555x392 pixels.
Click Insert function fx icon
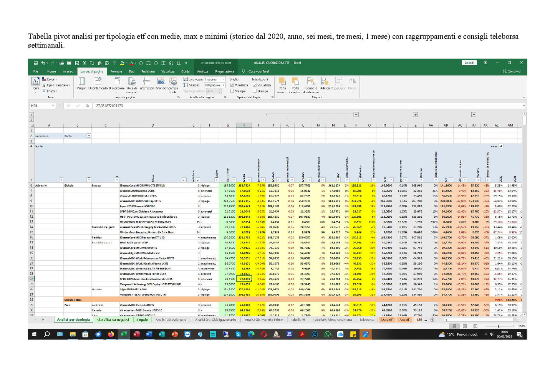tap(87, 106)
